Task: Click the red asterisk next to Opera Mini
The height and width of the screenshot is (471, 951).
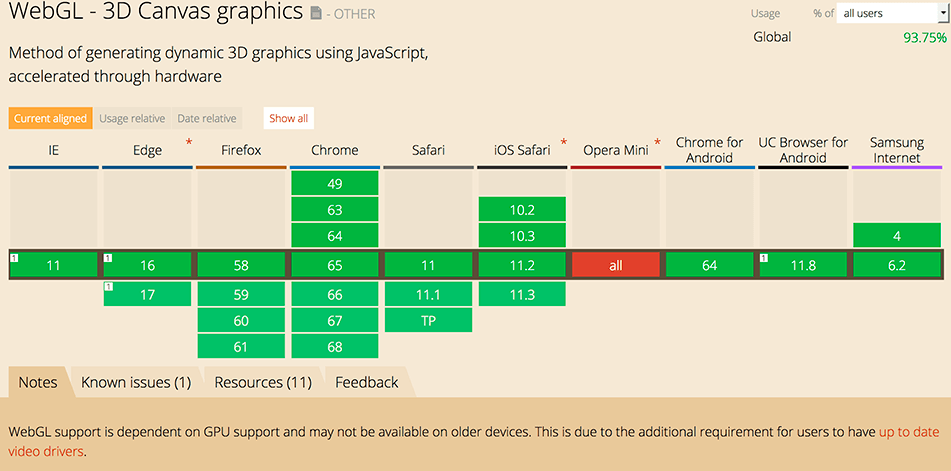Action: 657,144
